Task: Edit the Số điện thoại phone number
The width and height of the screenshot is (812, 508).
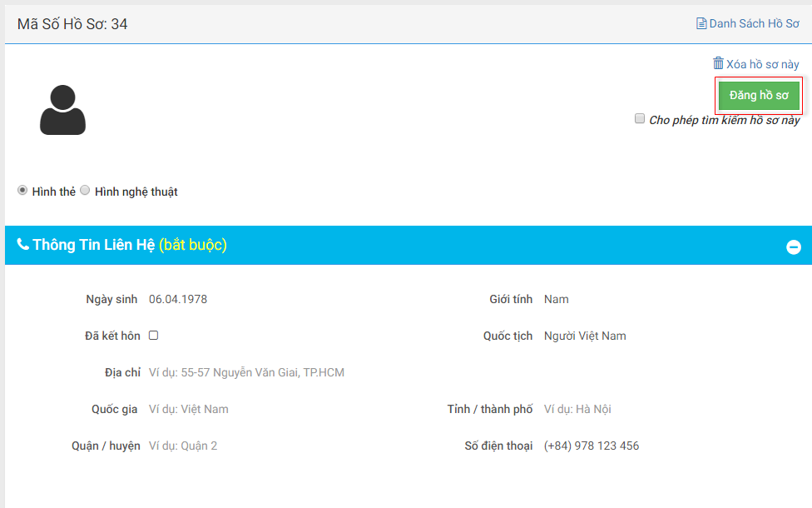Action: [592, 446]
